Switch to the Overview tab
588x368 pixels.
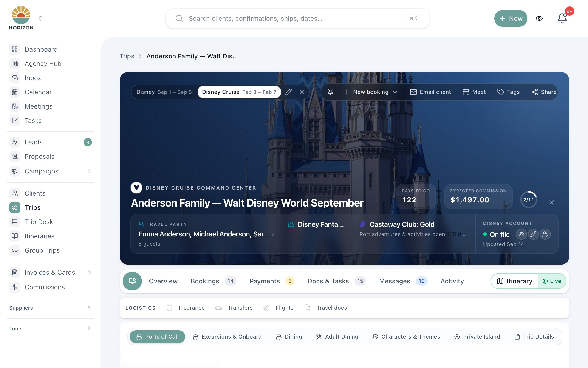(163, 281)
